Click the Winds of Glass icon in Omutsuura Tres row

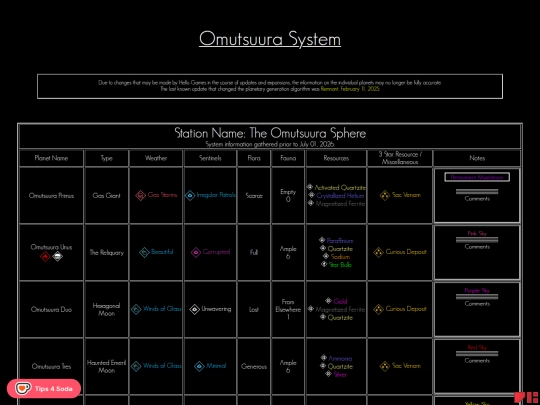(x=136, y=366)
